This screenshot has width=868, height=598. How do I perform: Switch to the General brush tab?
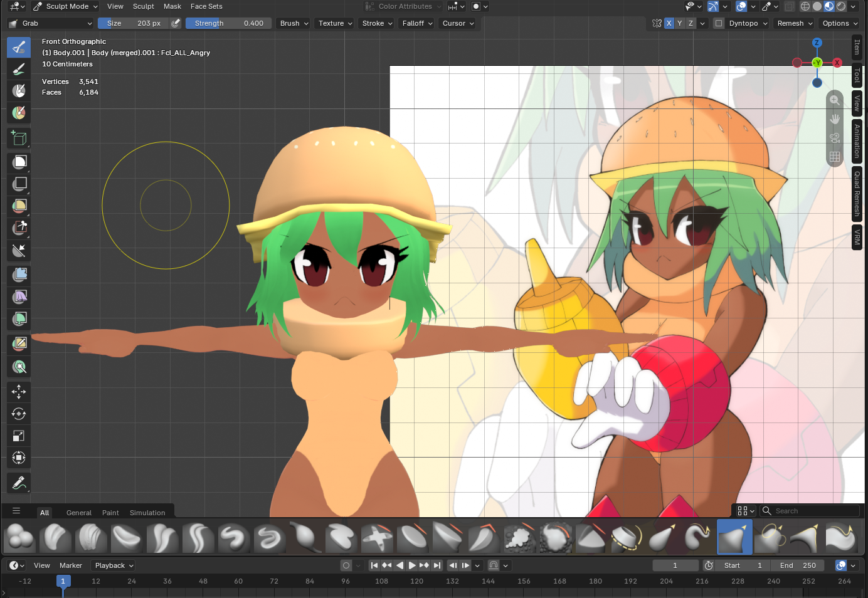point(79,513)
